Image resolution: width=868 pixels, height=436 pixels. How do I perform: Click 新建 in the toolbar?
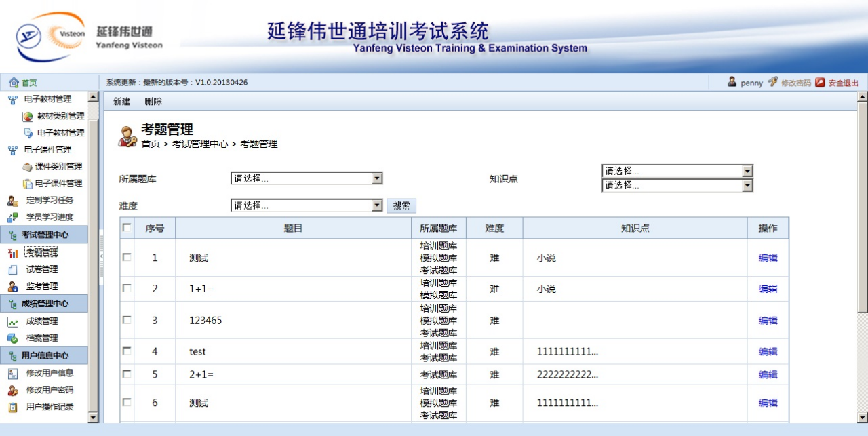point(122,102)
